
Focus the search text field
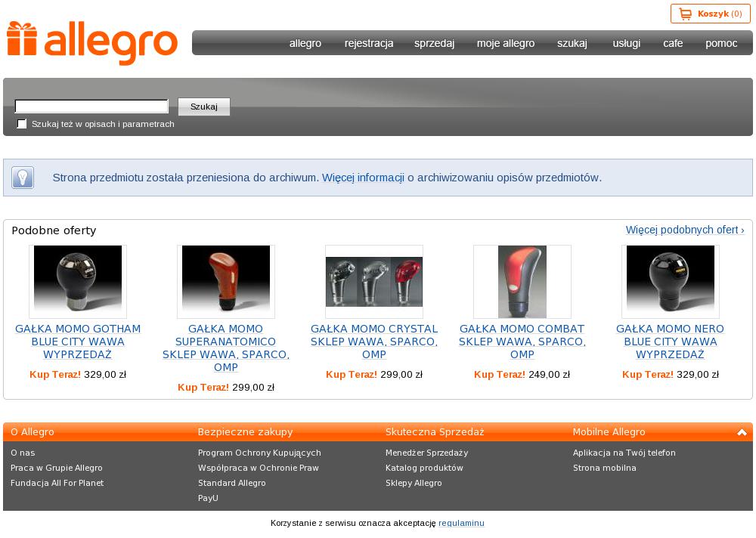91,106
